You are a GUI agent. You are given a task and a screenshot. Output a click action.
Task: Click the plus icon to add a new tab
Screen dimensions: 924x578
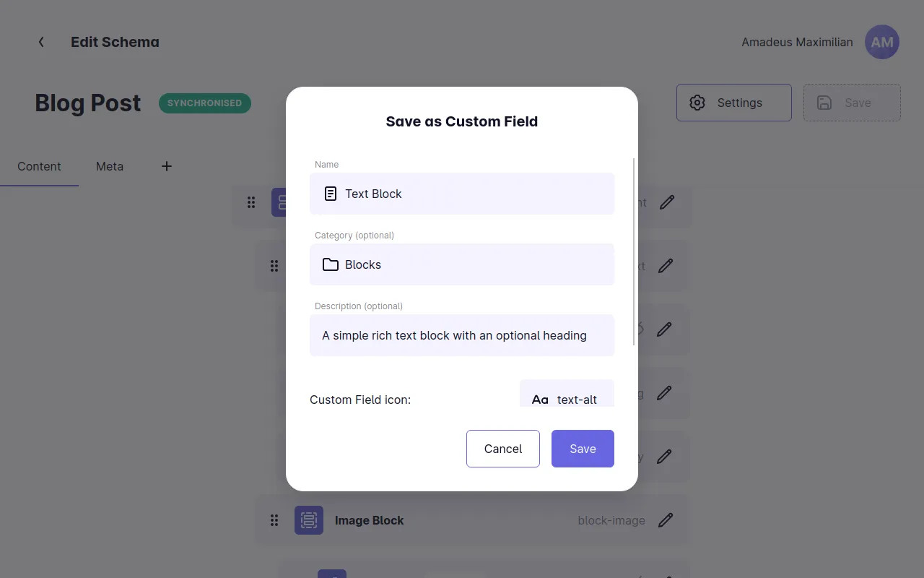coord(166,166)
